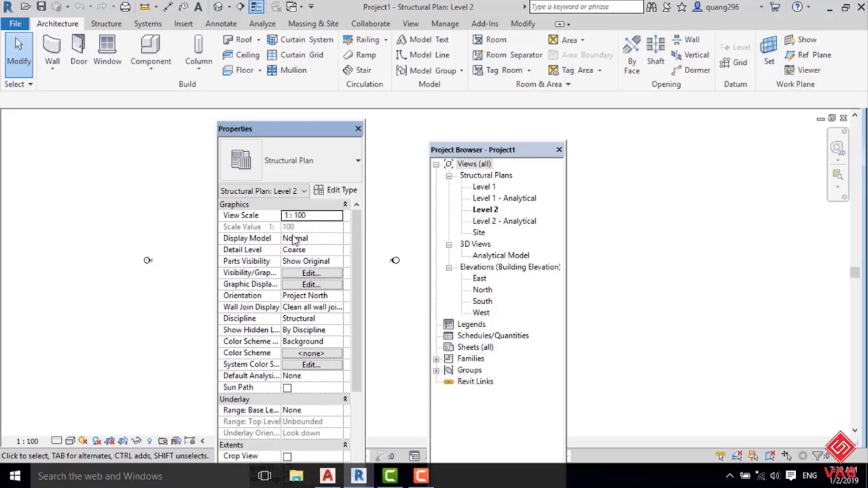Select the Ramp tool
The height and width of the screenshot is (488, 868).
tap(359, 55)
